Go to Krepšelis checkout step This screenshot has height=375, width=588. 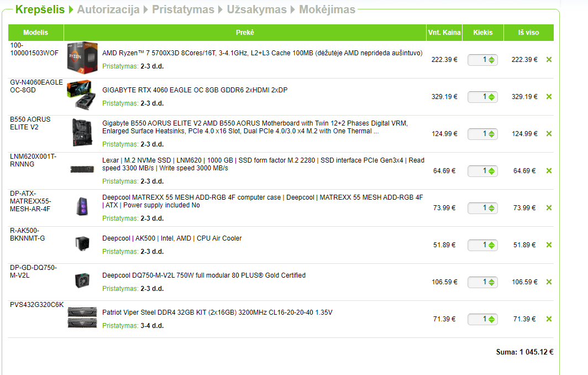[40, 9]
